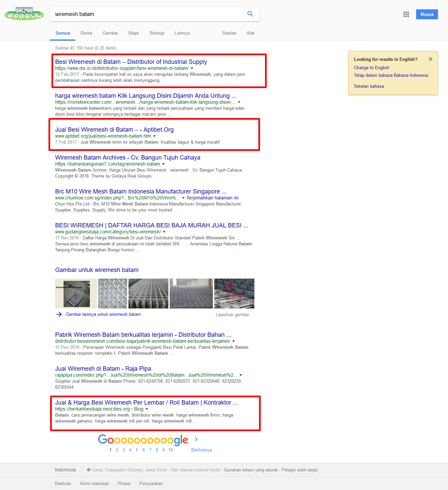Switch to the Gambar tab
The image size is (448, 490).
coord(110,33)
